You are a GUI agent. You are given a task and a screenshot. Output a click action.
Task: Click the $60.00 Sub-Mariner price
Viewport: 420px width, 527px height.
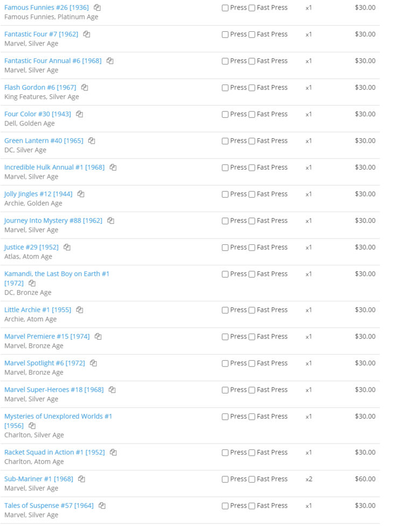[365, 479]
